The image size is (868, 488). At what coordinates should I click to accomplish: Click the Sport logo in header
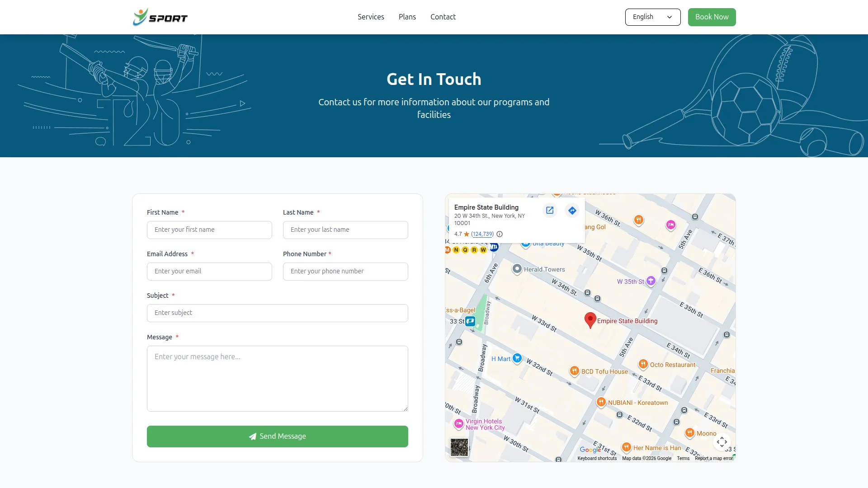(x=160, y=17)
